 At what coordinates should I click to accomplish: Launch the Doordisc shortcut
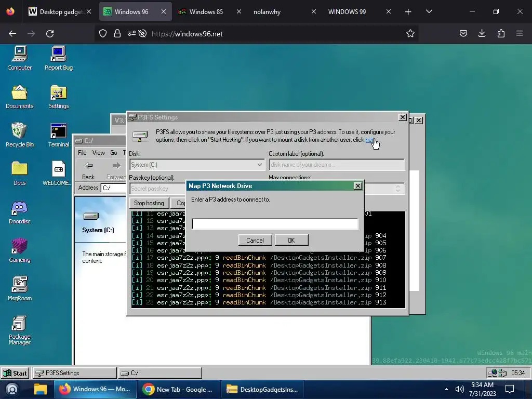coord(20,212)
